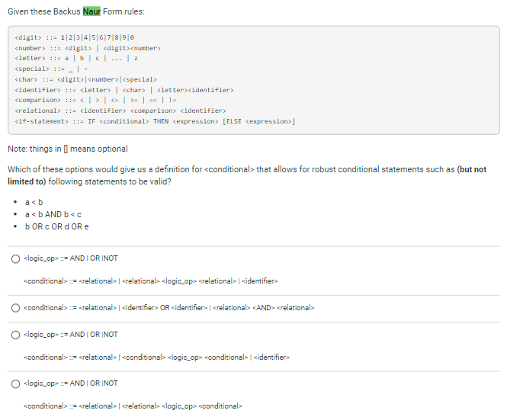Click the <char> rule line
This screenshot has height=420, width=507.
click(85, 79)
